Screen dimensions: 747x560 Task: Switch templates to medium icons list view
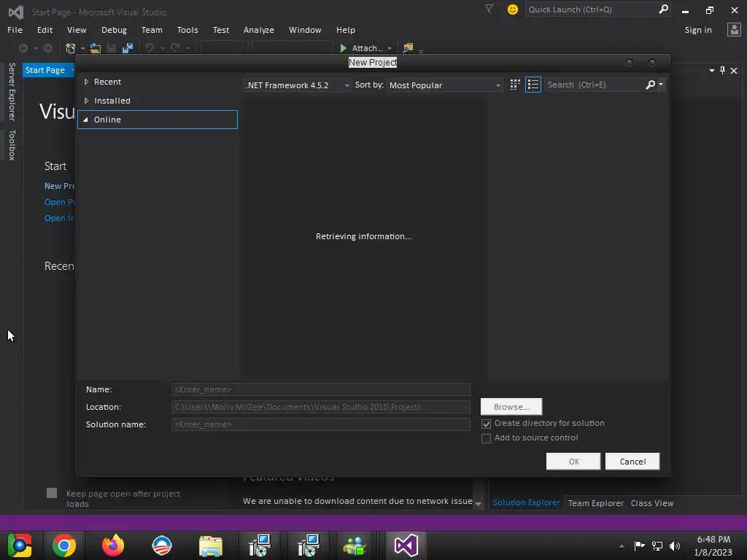click(x=533, y=85)
